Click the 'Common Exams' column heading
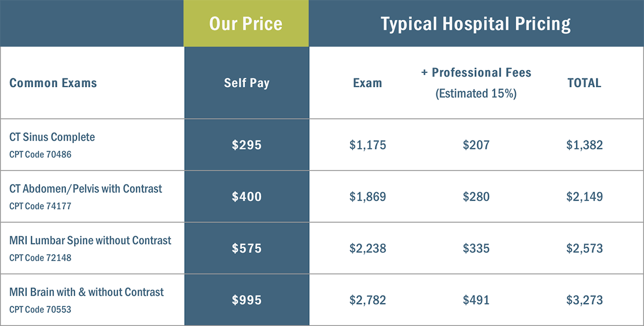644x326 pixels. pos(53,83)
